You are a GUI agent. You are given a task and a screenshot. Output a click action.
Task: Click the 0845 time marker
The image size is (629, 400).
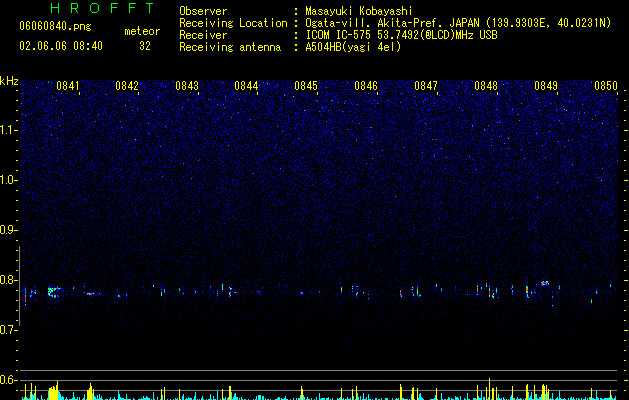[x=306, y=86]
